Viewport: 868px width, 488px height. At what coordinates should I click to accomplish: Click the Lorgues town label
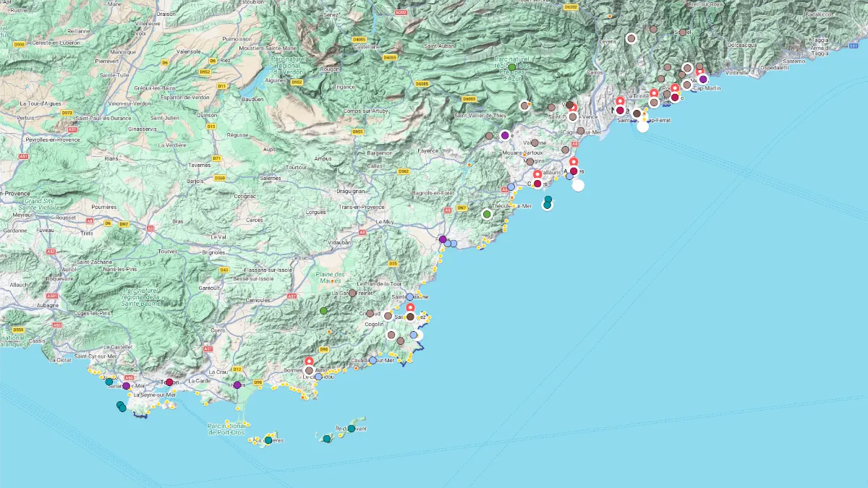[316, 213]
